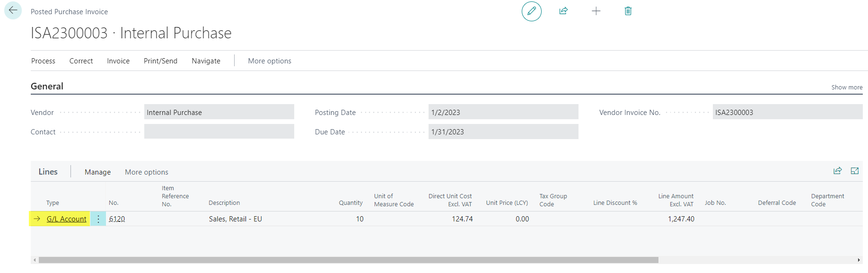The image size is (868, 273).
Task: Click the plus icon to create new
Action: coord(596,11)
